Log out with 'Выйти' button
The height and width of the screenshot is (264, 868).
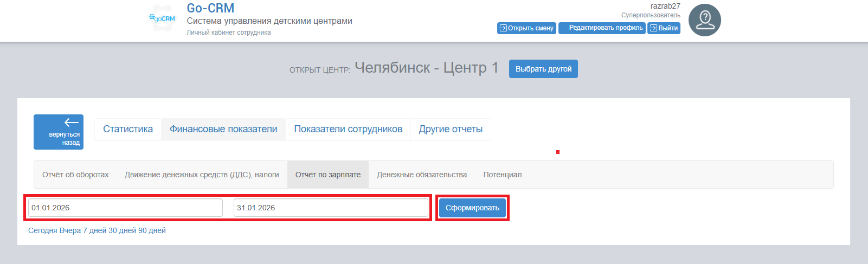[x=664, y=28]
